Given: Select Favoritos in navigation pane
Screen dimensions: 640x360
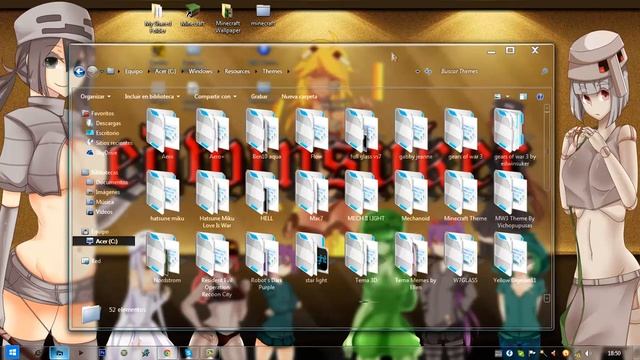Looking at the screenshot, I should tap(98, 113).
